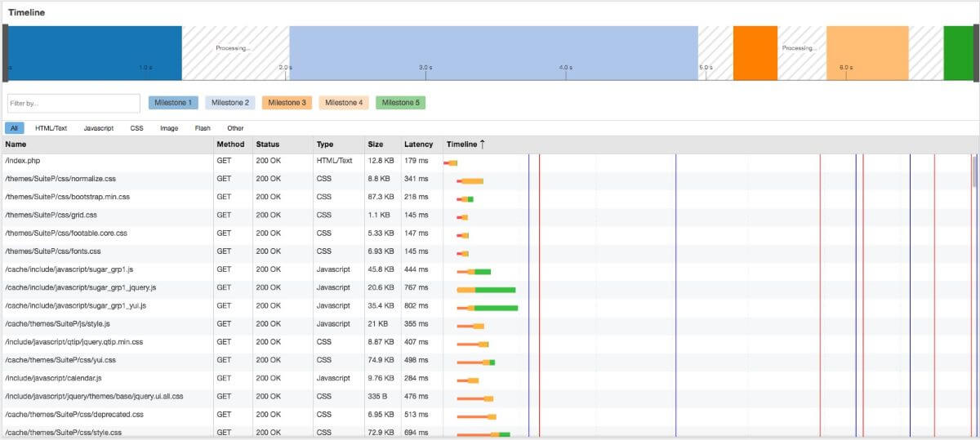The image size is (980, 440).
Task: Select the HTML/Text filter tab
Action: 51,128
